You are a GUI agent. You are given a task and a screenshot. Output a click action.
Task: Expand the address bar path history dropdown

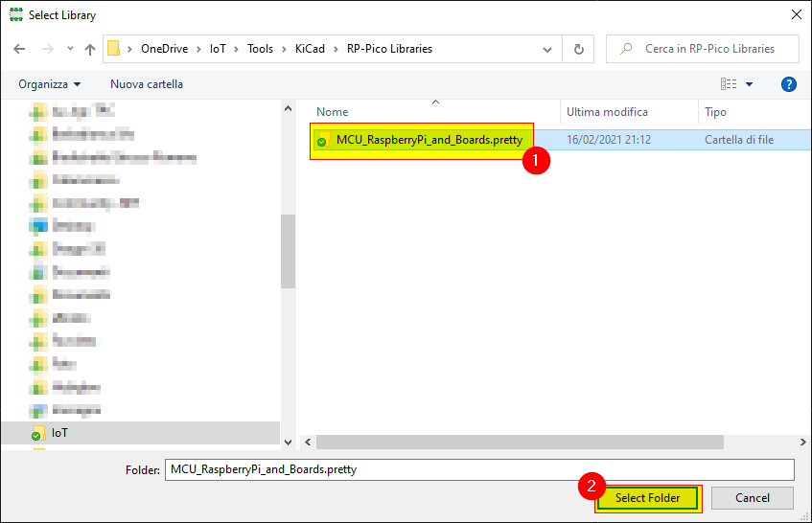pyautogui.click(x=547, y=49)
